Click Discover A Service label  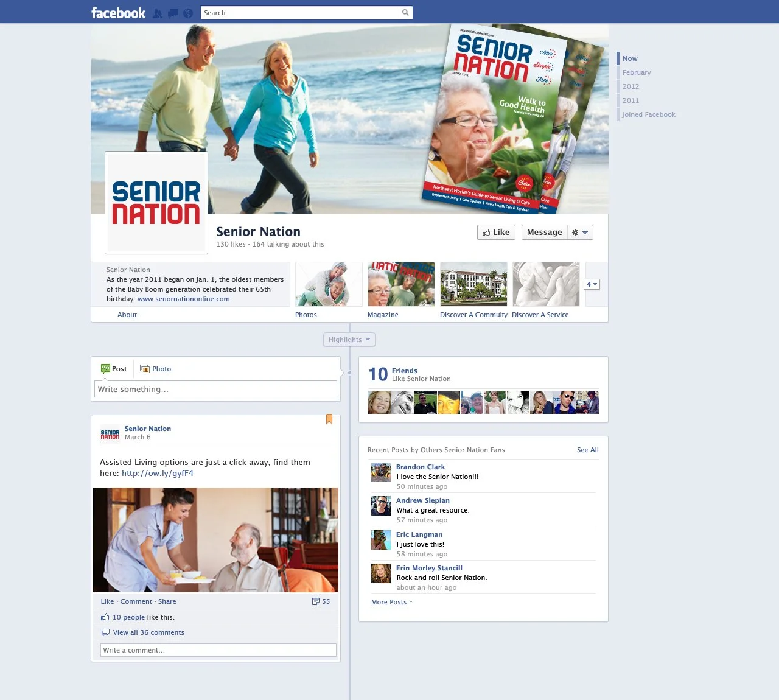point(540,315)
